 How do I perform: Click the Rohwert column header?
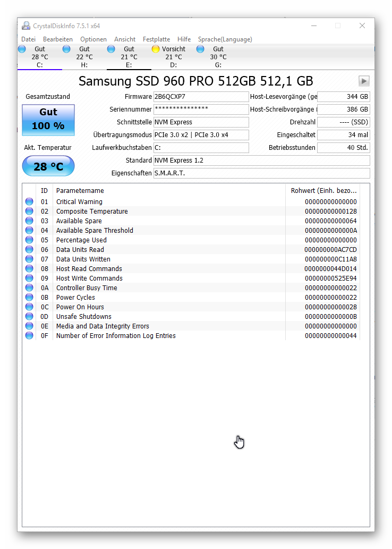click(323, 190)
